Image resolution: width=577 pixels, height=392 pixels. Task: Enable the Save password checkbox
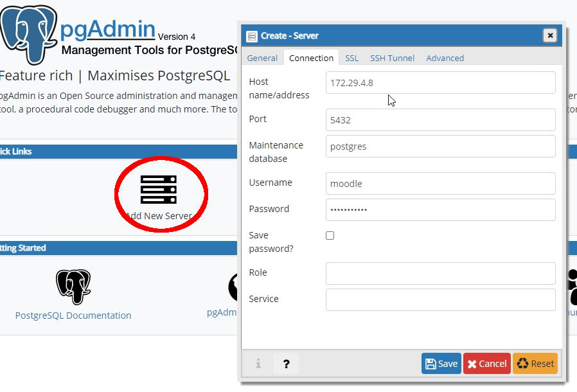pyautogui.click(x=330, y=236)
